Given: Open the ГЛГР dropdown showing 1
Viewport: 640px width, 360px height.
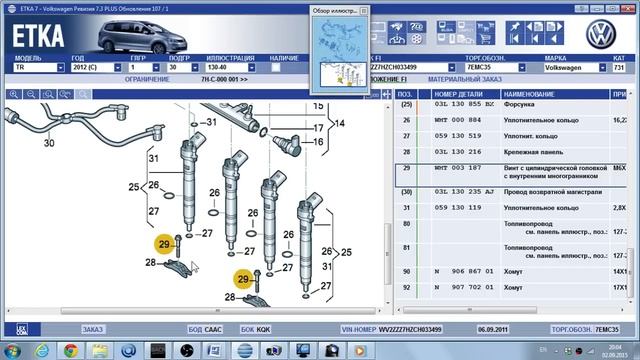Looking at the screenshot, I should coord(156,68).
